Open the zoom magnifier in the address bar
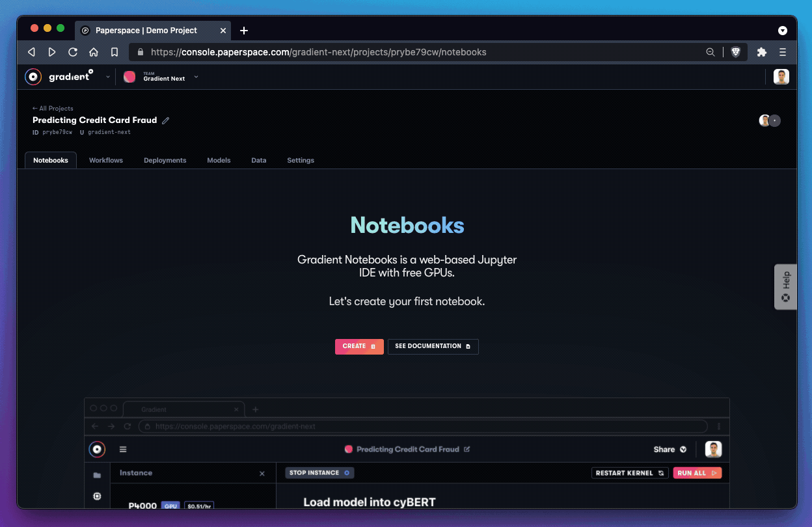The image size is (812, 527). tap(710, 52)
